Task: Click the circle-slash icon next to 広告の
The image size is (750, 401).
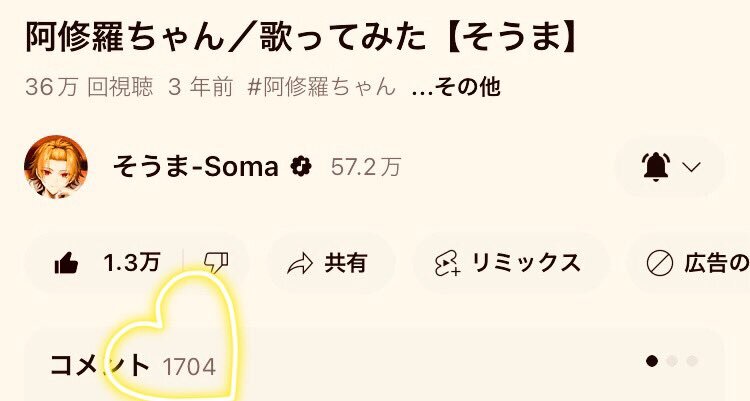Action: tap(660, 263)
